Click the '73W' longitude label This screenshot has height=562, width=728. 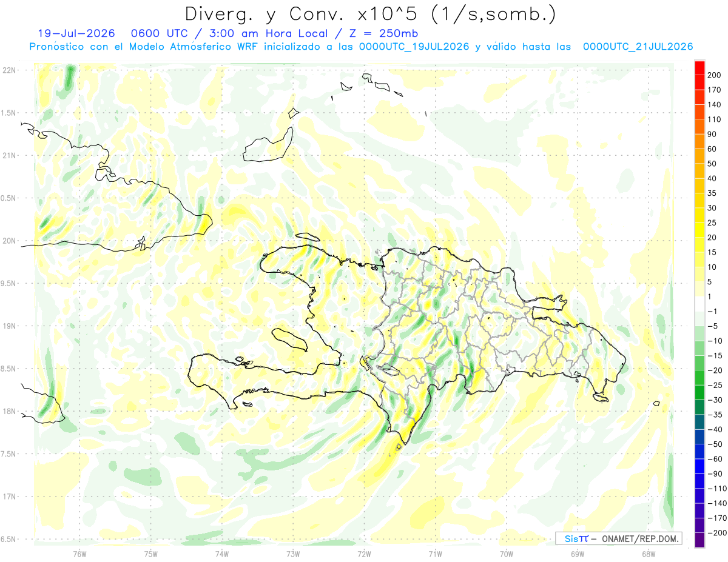click(x=293, y=554)
